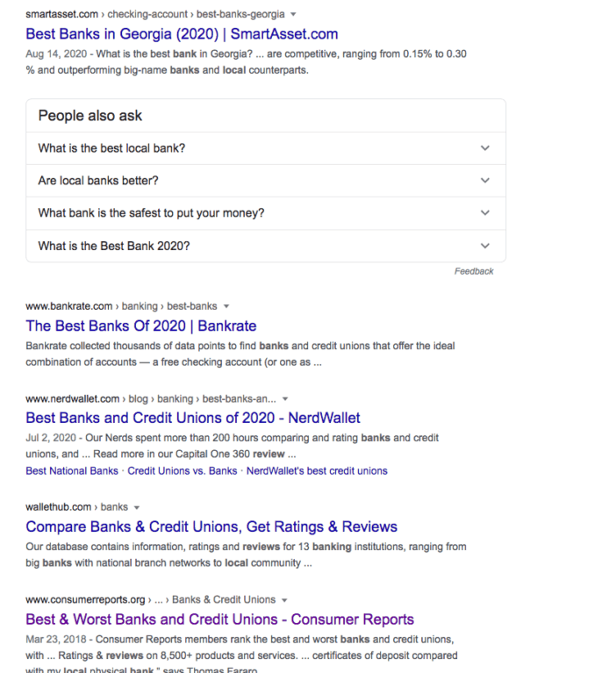Open the SmartAsset result URL dropdown arrow
The image size is (616, 673).
coord(293,14)
